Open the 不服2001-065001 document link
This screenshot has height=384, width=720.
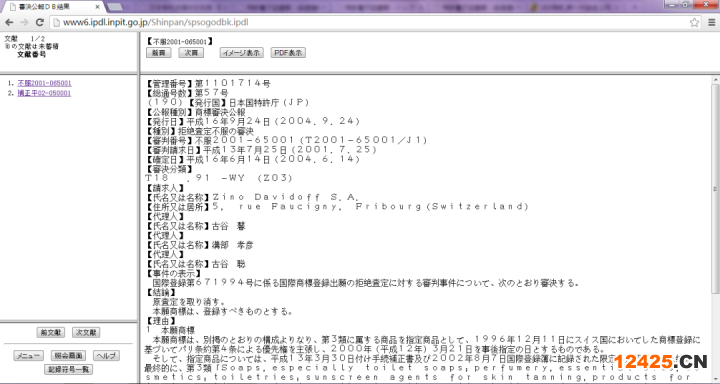pyautogui.click(x=45, y=83)
